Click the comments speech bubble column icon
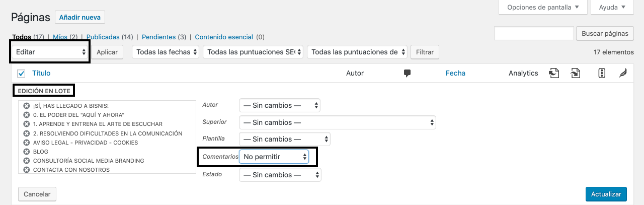Viewport: 644px width, 205px height. [407, 74]
